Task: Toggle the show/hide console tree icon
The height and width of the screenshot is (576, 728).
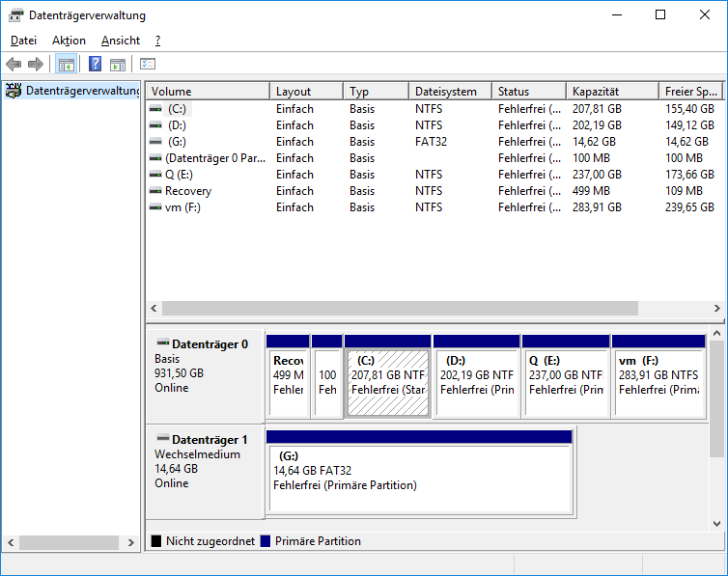Action: 66,64
